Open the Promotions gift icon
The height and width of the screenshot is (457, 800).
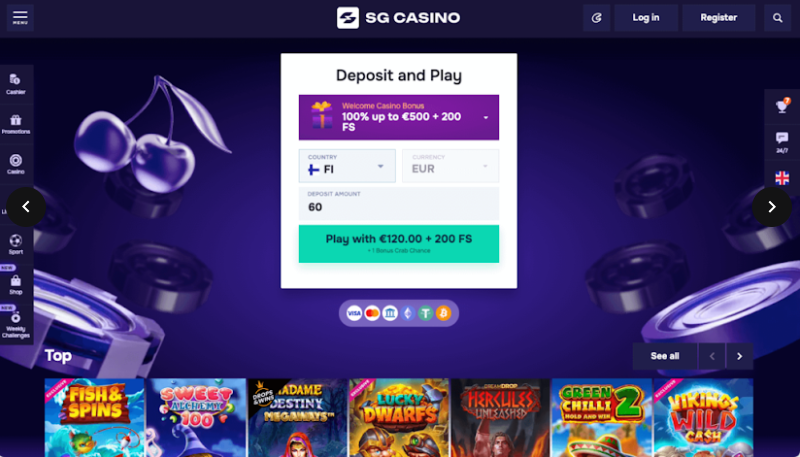(x=16, y=124)
